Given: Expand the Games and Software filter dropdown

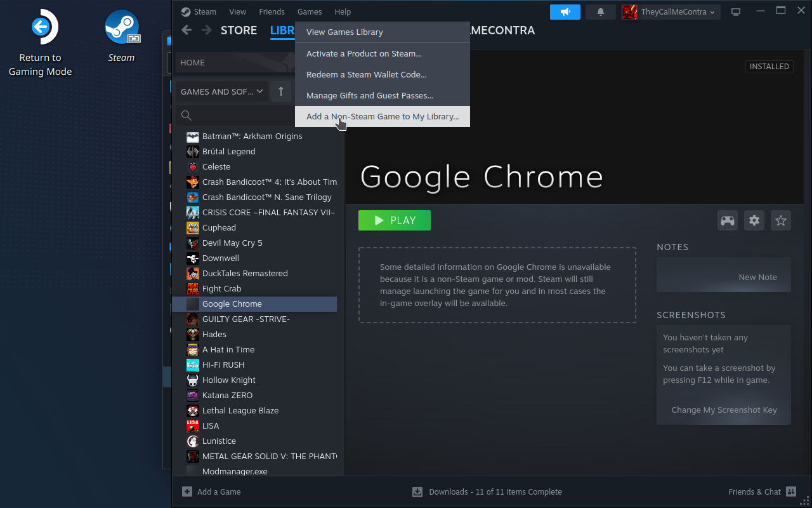Looking at the screenshot, I should (x=222, y=91).
